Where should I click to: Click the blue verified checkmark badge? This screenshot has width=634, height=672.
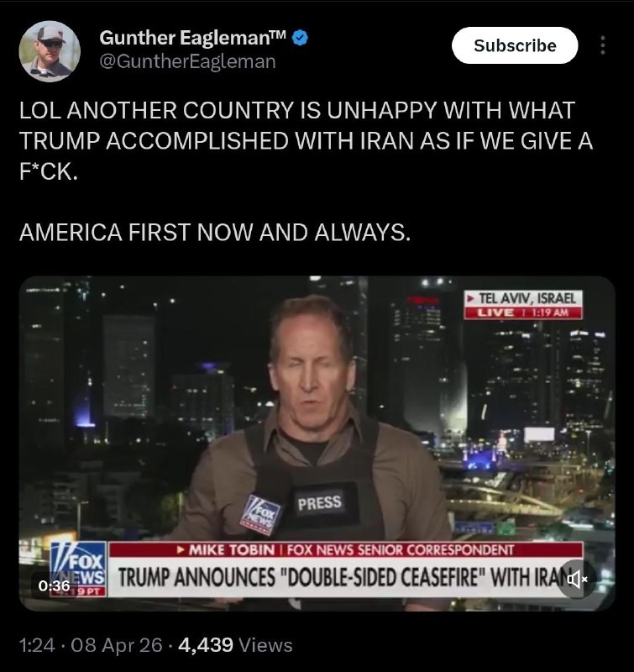pos(300,38)
